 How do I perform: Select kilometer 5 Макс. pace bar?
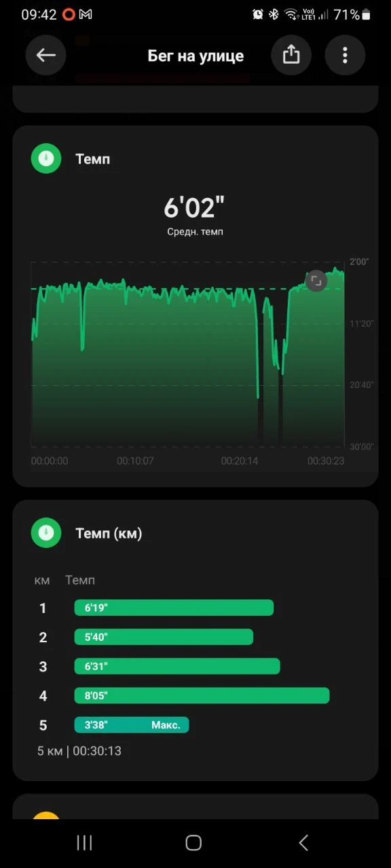point(132,725)
